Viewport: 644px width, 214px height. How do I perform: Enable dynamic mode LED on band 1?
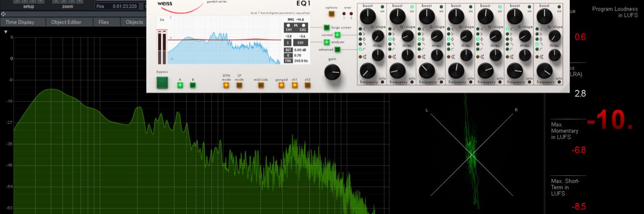[x=360, y=56]
